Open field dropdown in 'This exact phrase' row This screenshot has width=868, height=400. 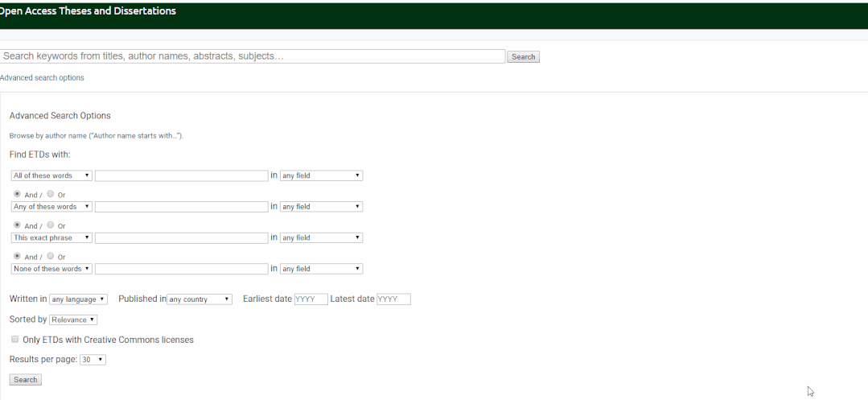pyautogui.click(x=321, y=237)
